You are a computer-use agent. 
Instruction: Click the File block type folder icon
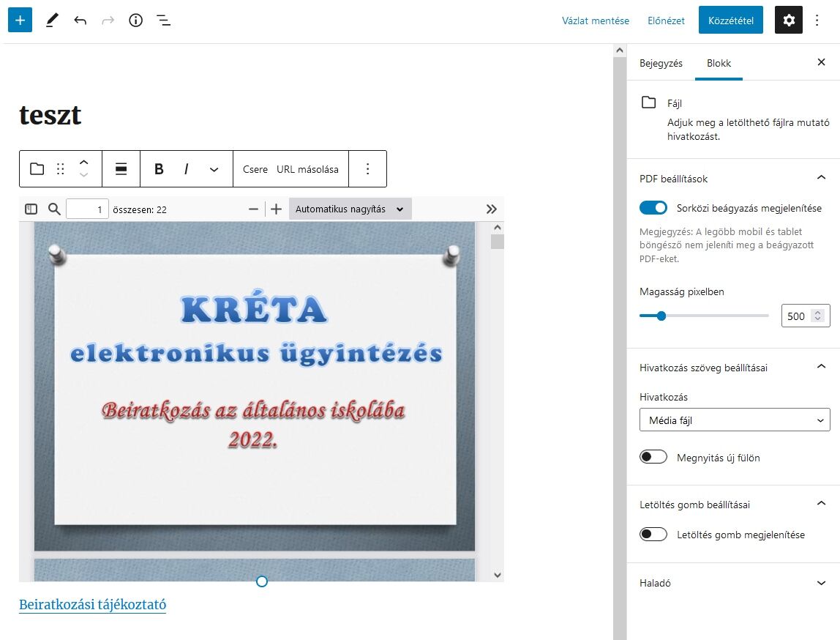37,169
